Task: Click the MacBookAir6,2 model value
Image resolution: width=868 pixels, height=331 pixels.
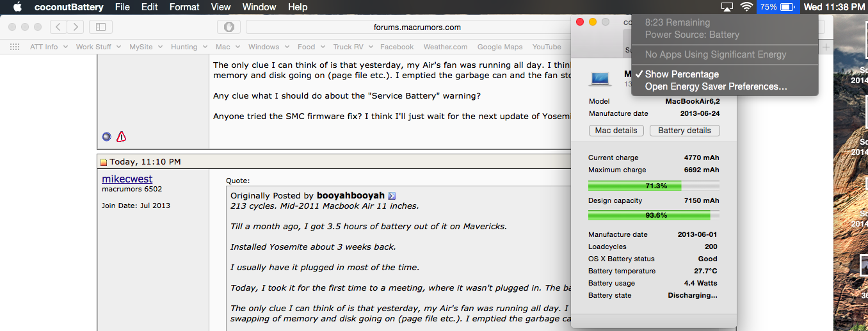Action: pos(693,101)
